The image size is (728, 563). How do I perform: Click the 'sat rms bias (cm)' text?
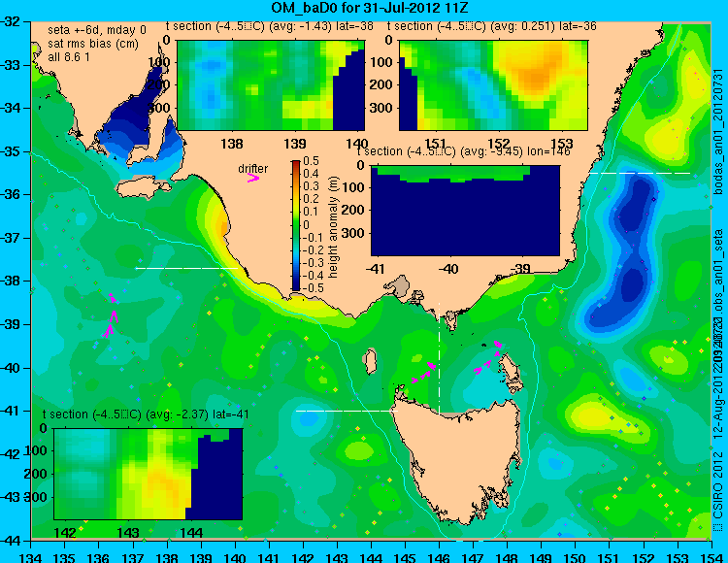point(93,44)
